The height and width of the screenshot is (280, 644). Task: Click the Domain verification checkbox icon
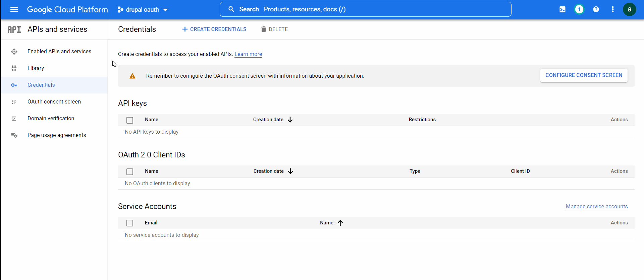coord(14,119)
